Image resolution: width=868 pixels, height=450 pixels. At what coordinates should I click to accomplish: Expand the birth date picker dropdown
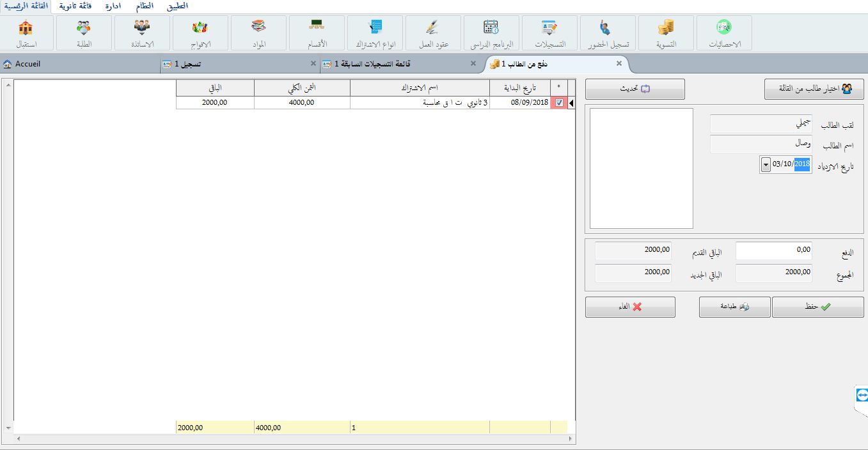pos(766,165)
